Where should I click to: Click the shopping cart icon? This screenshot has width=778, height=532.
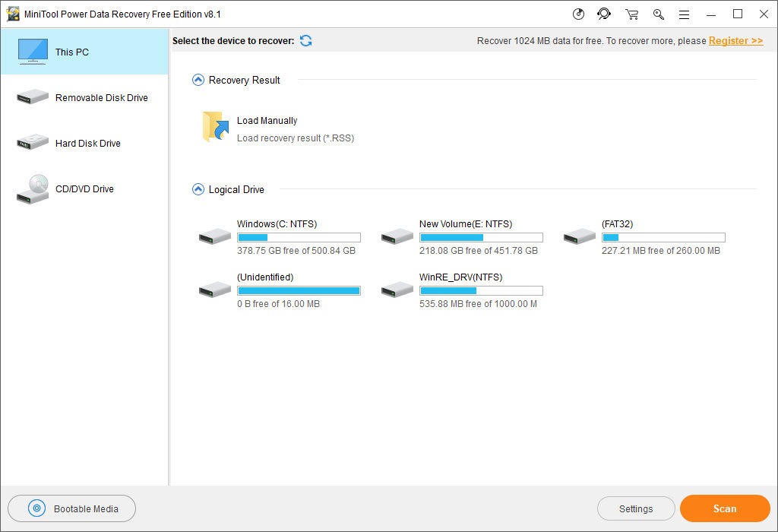[x=631, y=14]
